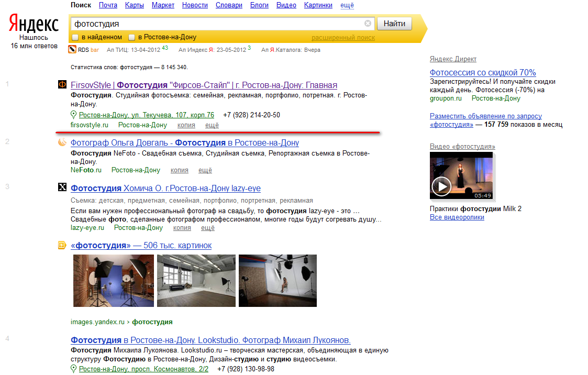Open the Картинки tab
Screen dimensions: 588x375
[318, 5]
